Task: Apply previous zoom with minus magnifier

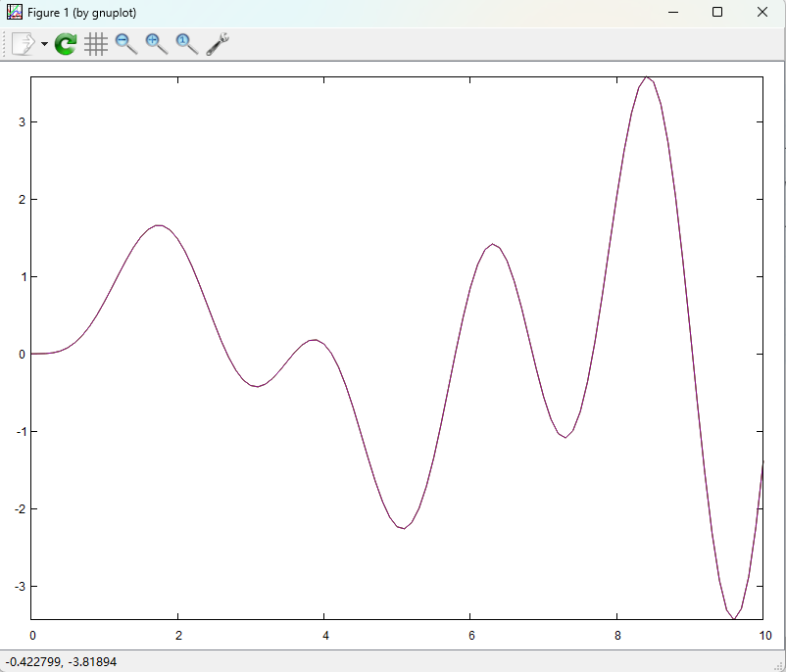Action: click(x=125, y=44)
